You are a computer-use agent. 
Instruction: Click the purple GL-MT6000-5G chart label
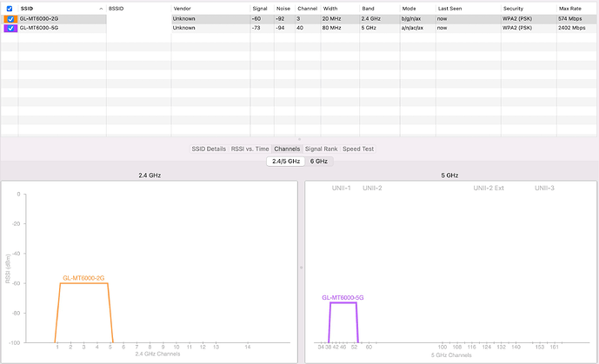coord(343,298)
